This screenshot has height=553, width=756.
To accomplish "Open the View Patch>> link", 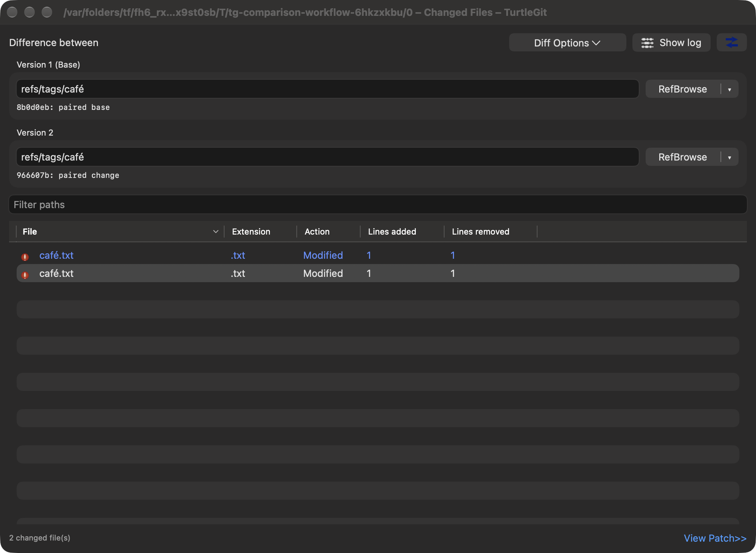I will 715,538.
